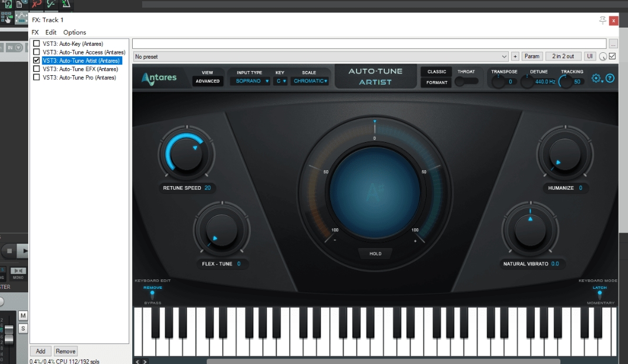Toggle the plugin bypass checkbox beside UI

[612, 56]
